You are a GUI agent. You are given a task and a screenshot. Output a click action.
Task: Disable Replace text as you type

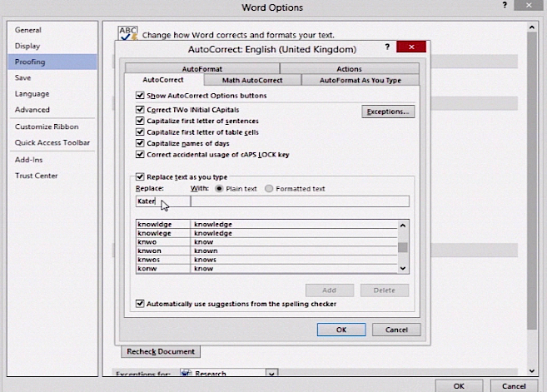140,176
